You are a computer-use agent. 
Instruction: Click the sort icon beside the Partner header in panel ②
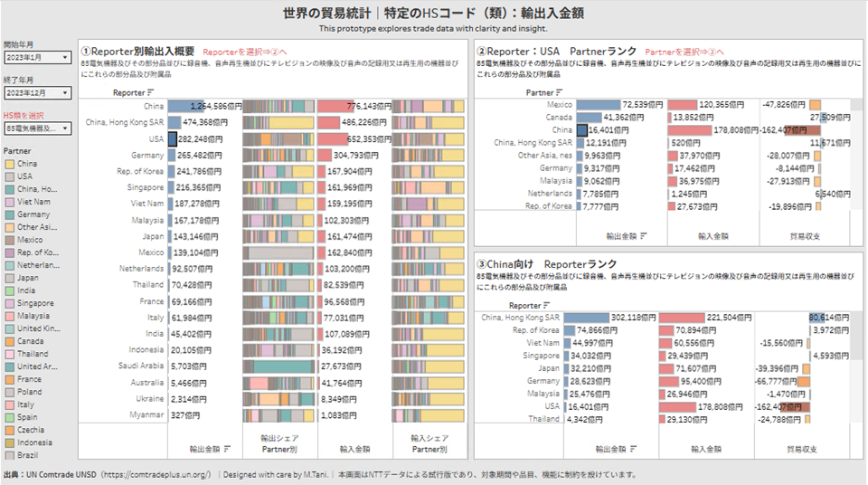560,92
